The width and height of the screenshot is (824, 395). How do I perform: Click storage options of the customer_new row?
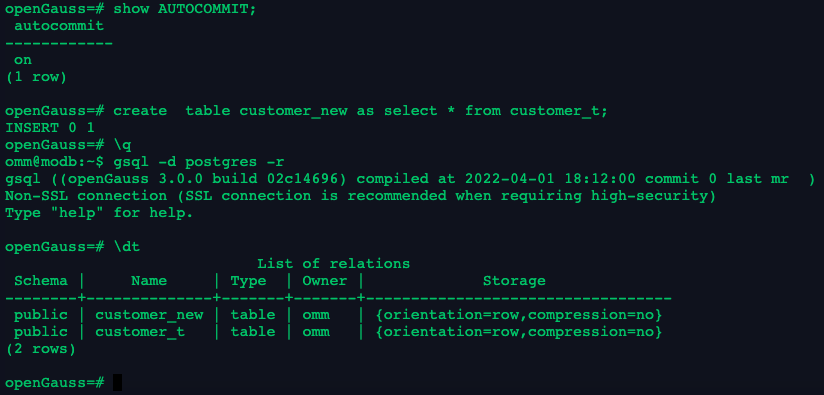519,315
